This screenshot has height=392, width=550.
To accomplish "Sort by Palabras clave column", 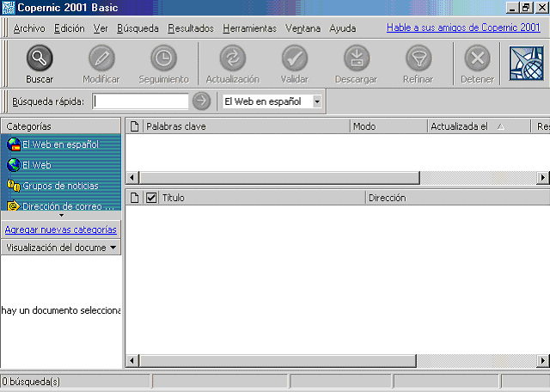I will (247, 126).
